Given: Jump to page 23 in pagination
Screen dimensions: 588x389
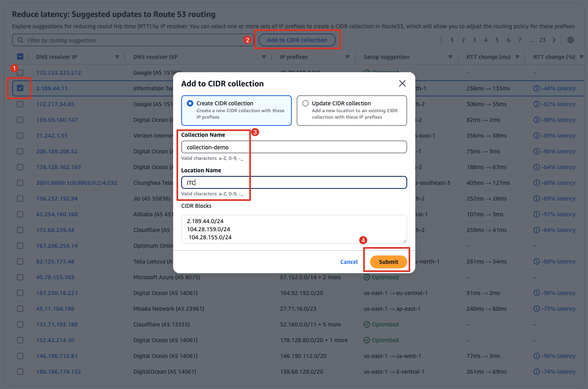Looking at the screenshot, I should pos(542,40).
